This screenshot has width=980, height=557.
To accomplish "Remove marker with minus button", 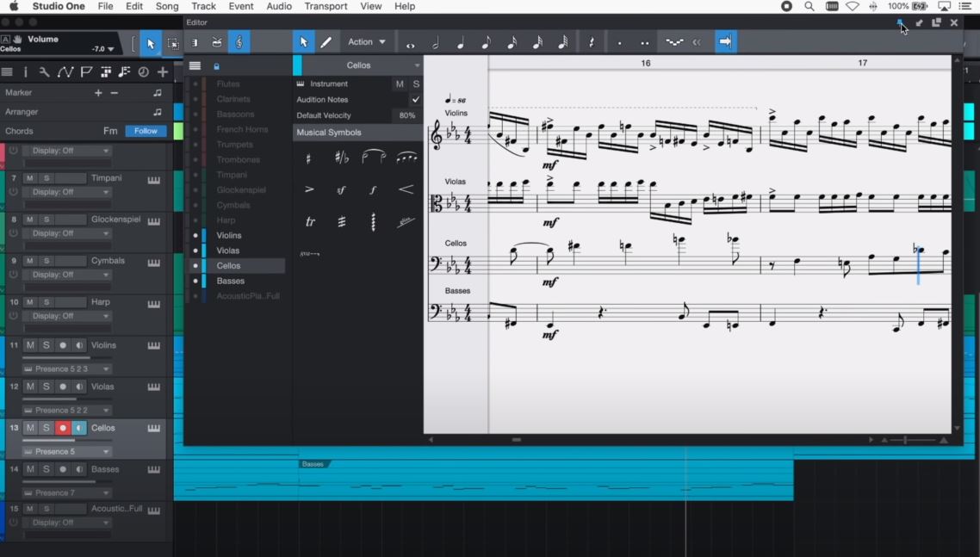I will 114,92.
